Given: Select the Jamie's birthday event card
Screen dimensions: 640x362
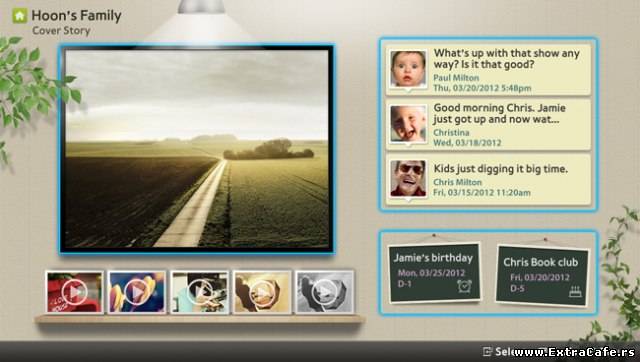Looking at the screenshot, I should (x=434, y=272).
